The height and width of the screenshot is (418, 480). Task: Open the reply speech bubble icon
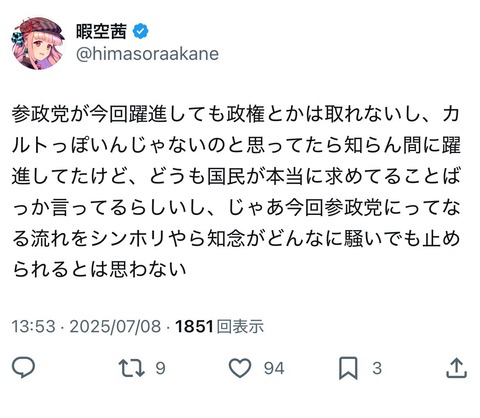[23, 368]
